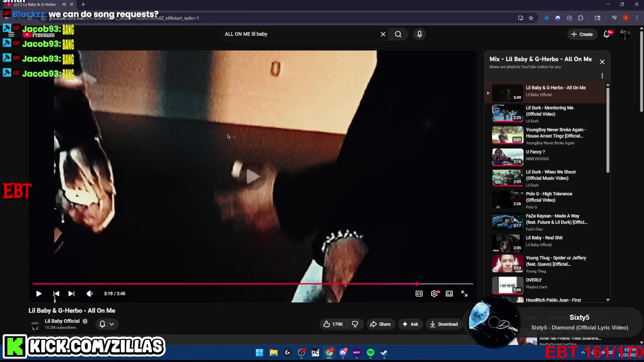Screen dimensions: 644x362
Task: Skip to the next video
Action: (71, 294)
